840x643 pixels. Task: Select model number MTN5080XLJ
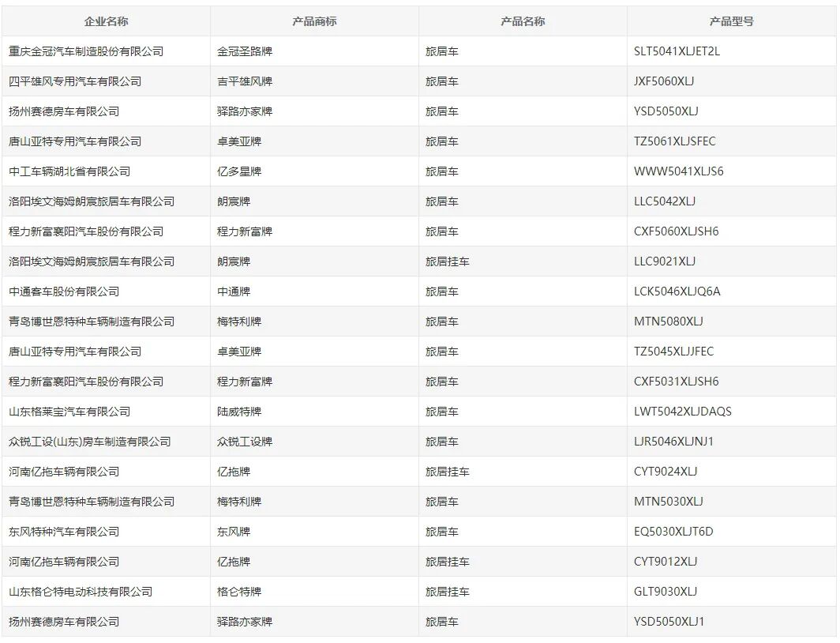click(x=668, y=321)
